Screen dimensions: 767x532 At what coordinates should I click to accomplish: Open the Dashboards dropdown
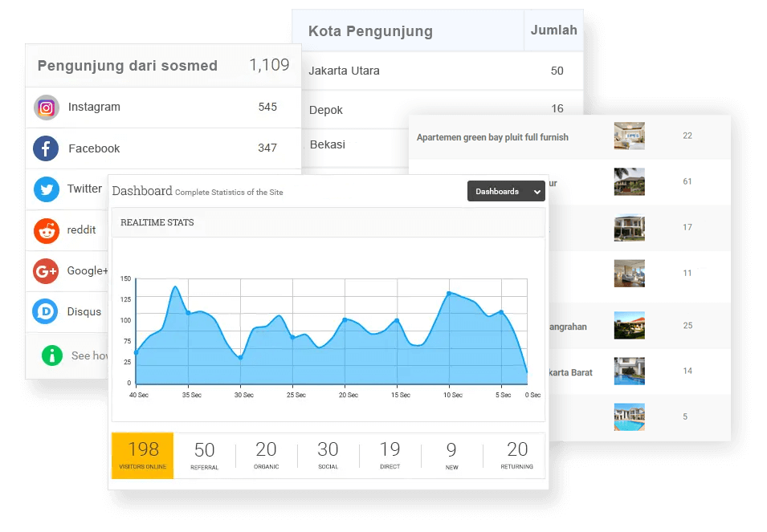click(506, 191)
